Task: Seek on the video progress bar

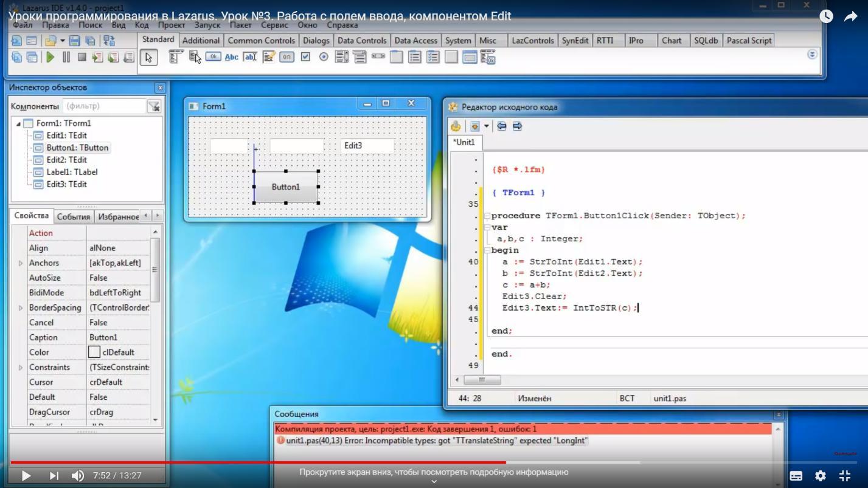Action: (x=434, y=462)
